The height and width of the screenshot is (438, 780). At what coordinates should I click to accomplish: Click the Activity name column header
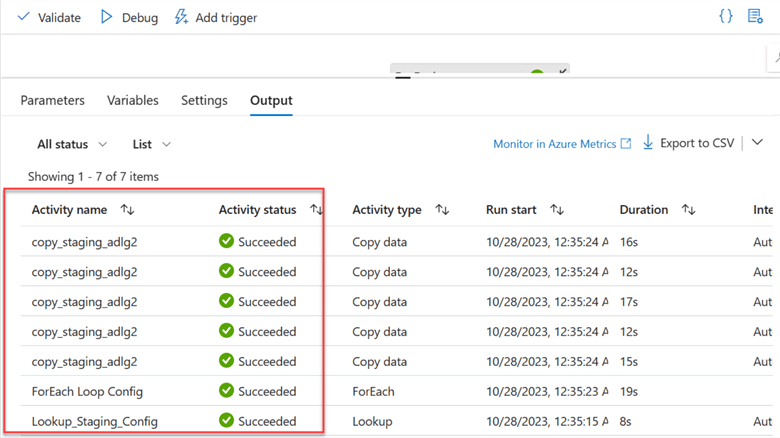coord(69,210)
